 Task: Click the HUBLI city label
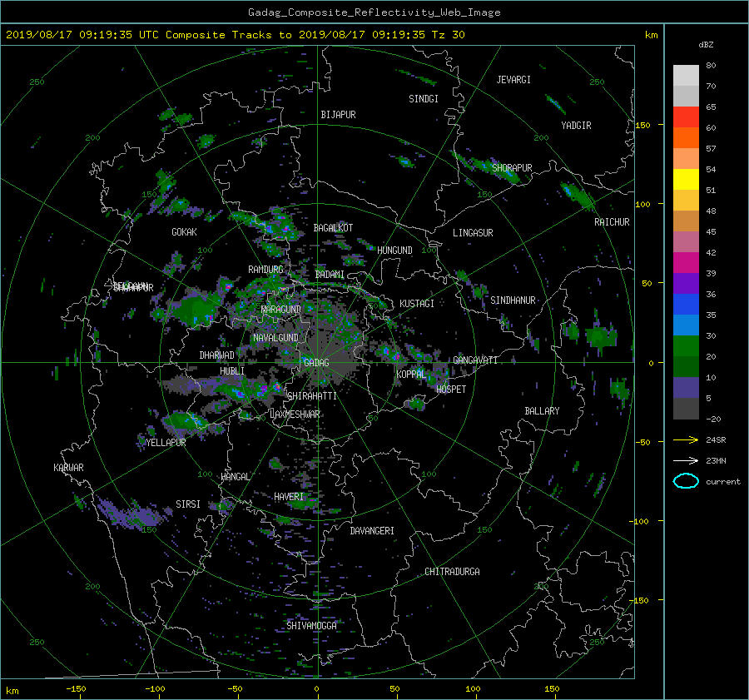231,371
